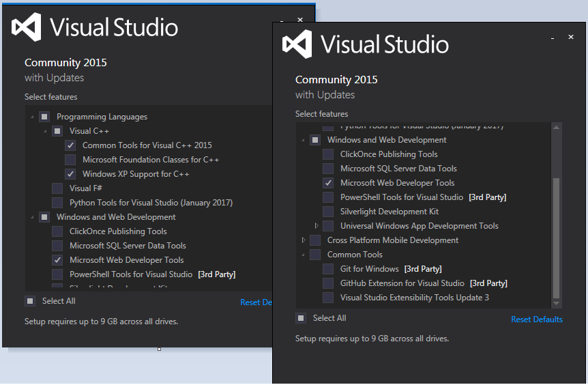Select 'Silverlight Development Kit' row text

(x=389, y=212)
